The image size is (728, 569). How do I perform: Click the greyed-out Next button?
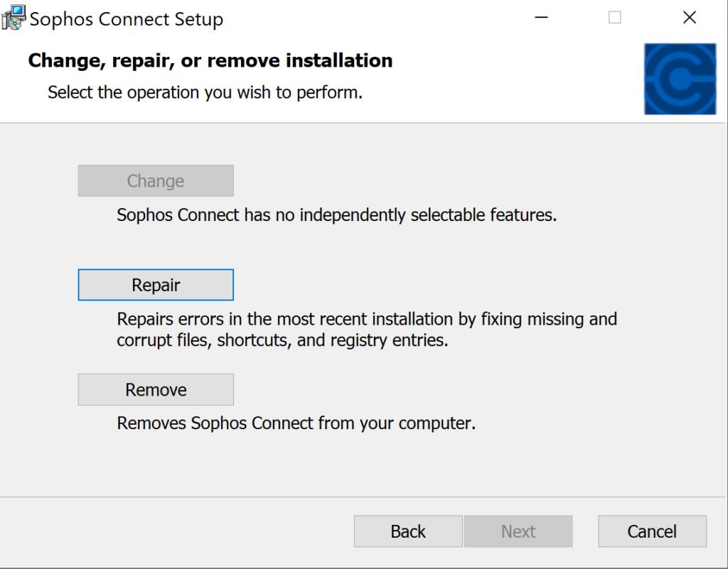click(x=518, y=531)
